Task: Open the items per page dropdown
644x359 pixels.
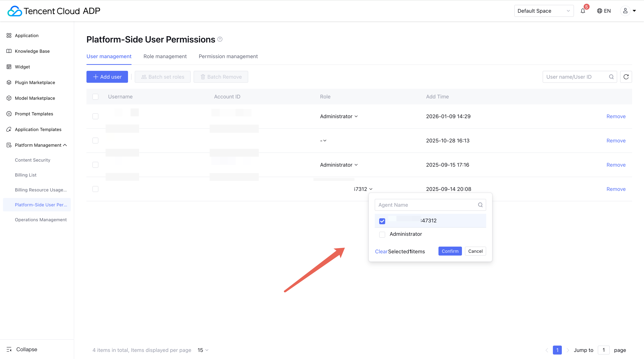Action: pos(203,350)
